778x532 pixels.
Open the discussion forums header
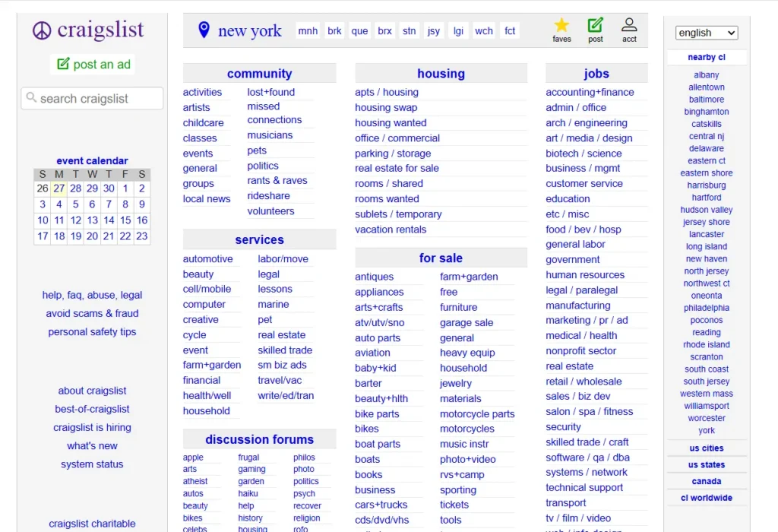pyautogui.click(x=260, y=440)
